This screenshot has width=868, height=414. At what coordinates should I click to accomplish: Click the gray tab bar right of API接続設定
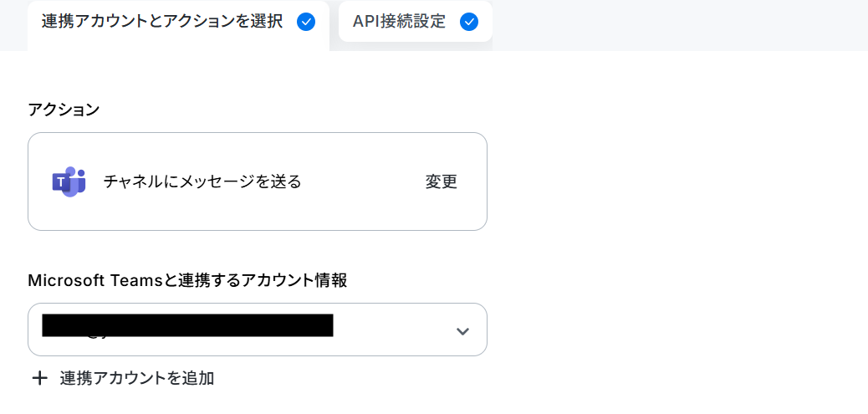click(x=680, y=25)
